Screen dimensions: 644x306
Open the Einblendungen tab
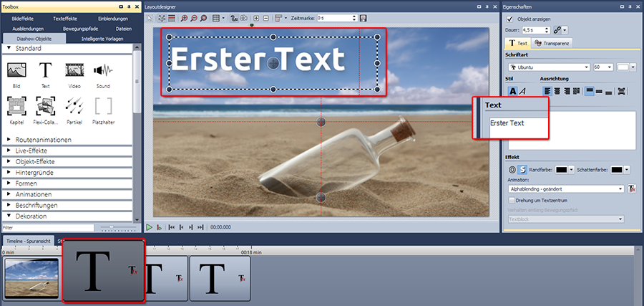click(113, 19)
